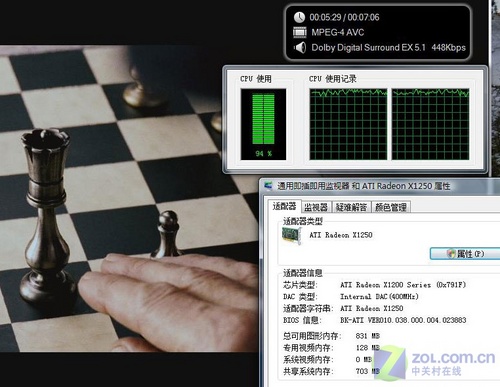Click the clock icon beside playback time
The height and width of the screenshot is (387, 500).
(x=299, y=17)
